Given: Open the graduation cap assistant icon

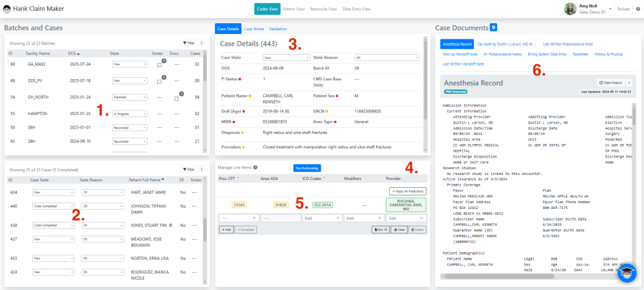Looking at the screenshot, I should tap(627, 273).
